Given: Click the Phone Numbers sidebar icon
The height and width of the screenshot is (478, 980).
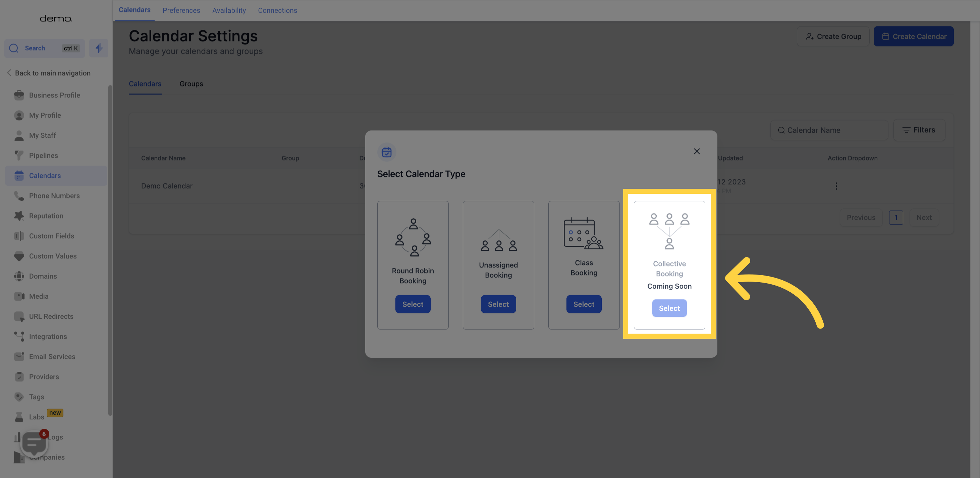Looking at the screenshot, I should point(17,196).
